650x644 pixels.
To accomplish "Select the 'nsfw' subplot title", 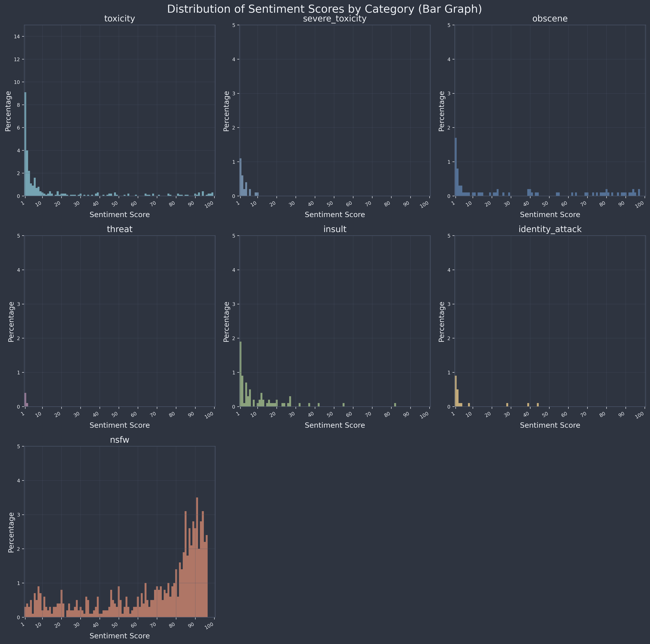I will 119,440.
